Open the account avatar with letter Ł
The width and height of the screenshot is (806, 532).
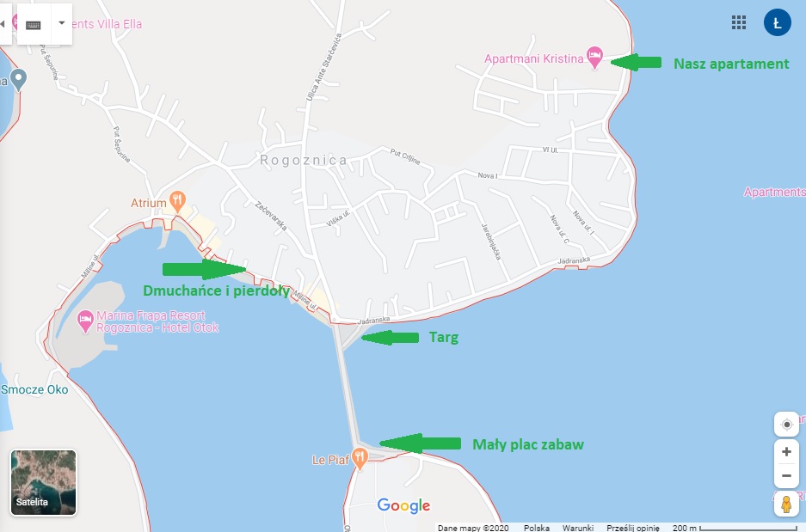[778, 22]
